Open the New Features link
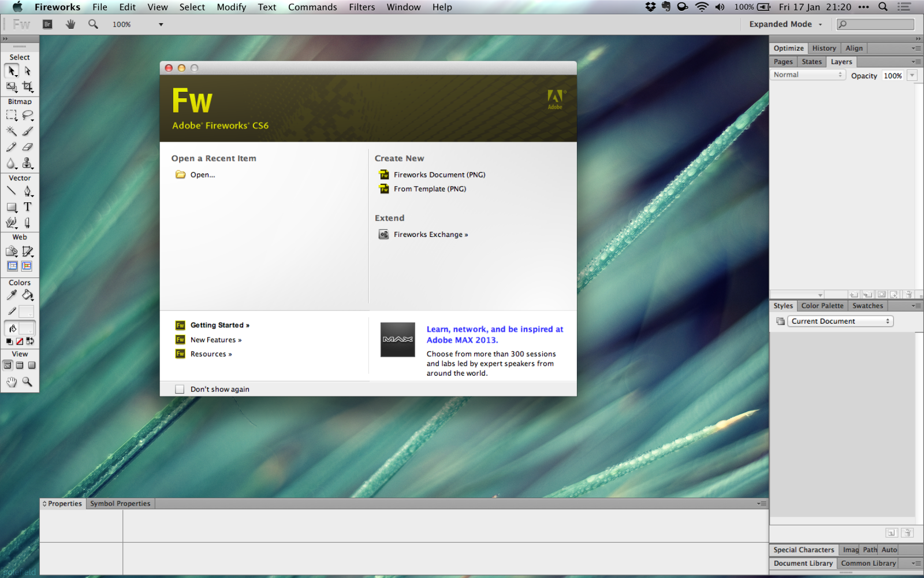 (x=216, y=340)
